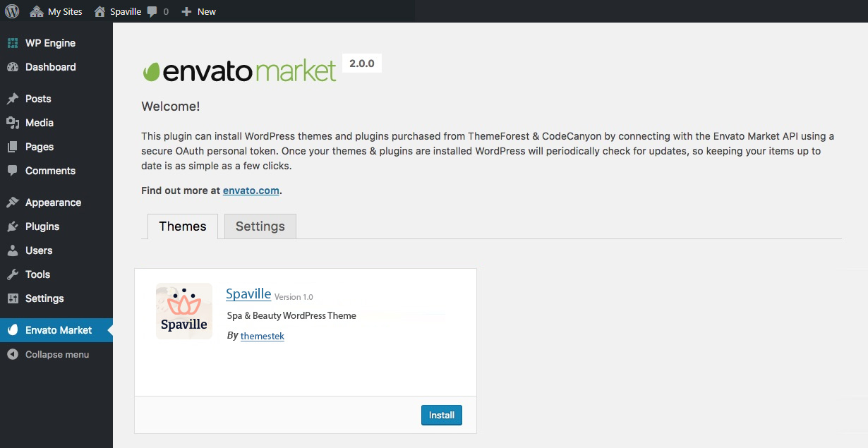Click the WP Engine sidebar icon
Viewport: 868px width, 448px height.
click(13, 43)
